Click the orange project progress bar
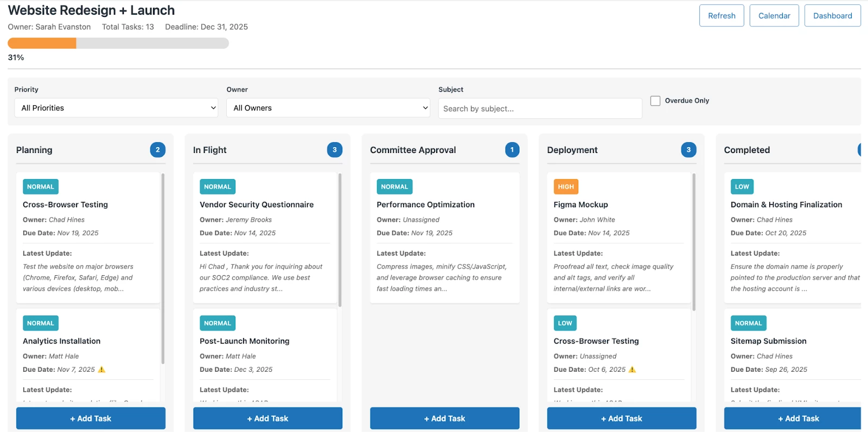 point(42,43)
